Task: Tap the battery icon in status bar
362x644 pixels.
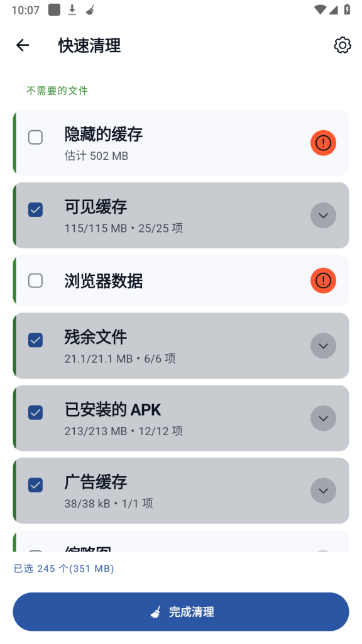Action: pos(347,10)
